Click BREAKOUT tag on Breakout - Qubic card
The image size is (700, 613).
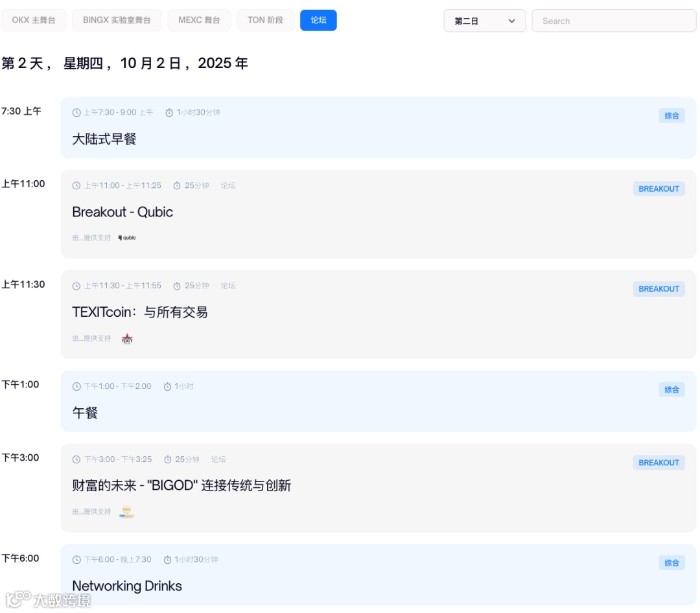click(659, 189)
